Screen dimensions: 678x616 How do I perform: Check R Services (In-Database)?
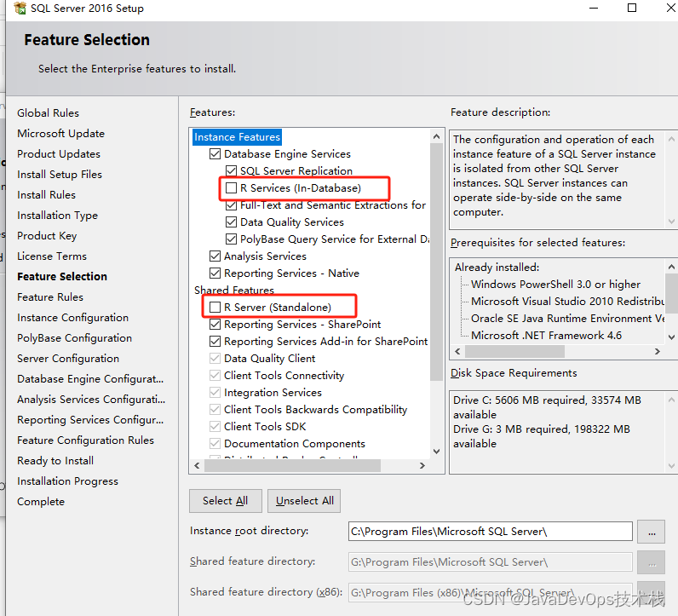pos(232,187)
